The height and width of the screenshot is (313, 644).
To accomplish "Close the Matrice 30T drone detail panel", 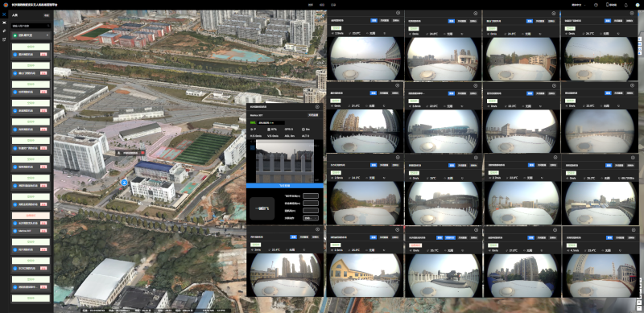I will click(x=317, y=106).
